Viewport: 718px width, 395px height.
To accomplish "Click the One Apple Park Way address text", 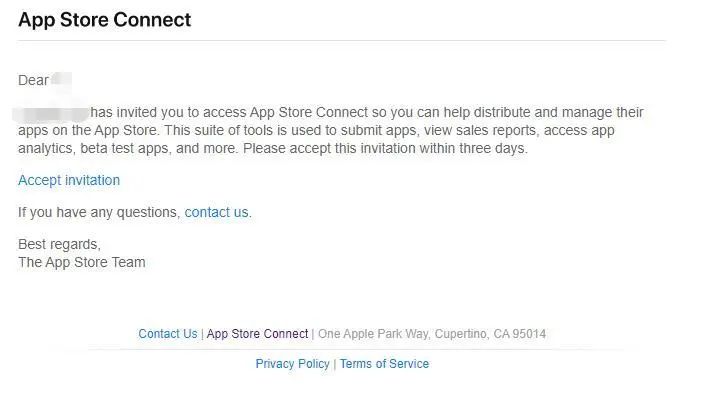I will click(x=432, y=334).
